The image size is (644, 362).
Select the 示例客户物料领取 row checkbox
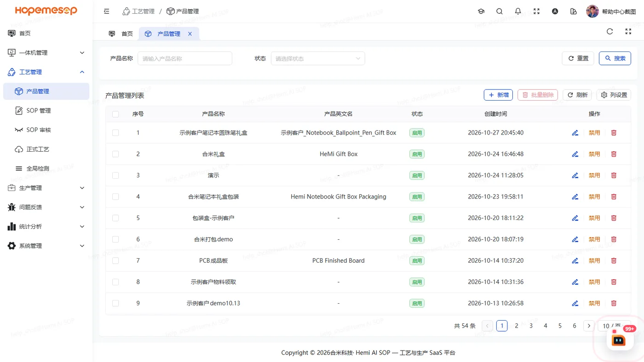pos(115,282)
